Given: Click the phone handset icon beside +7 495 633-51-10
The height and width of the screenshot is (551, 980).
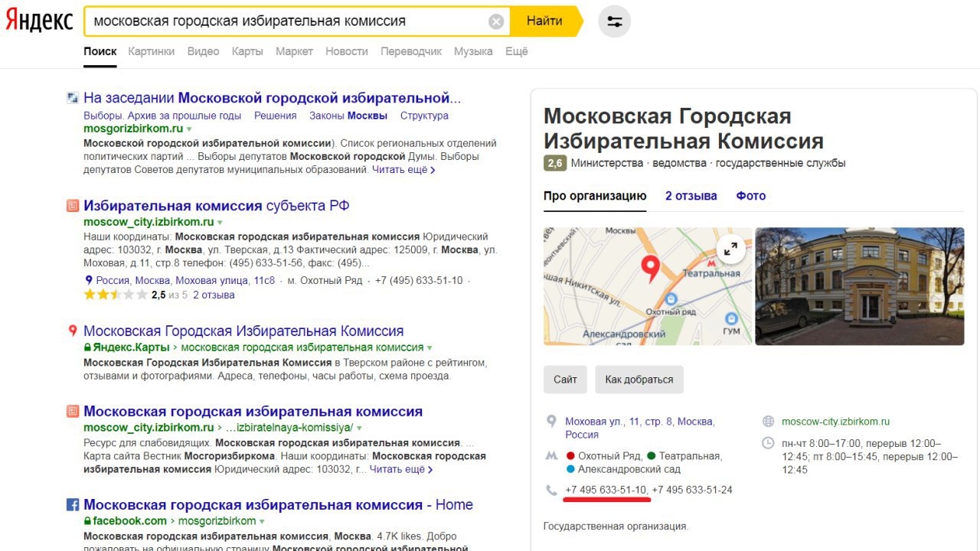Looking at the screenshot, I should pos(551,491).
